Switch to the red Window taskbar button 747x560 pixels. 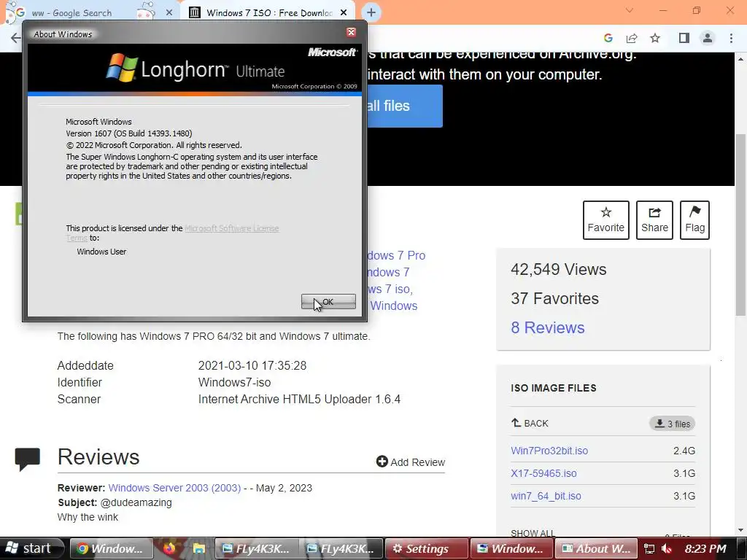[x=511, y=548]
